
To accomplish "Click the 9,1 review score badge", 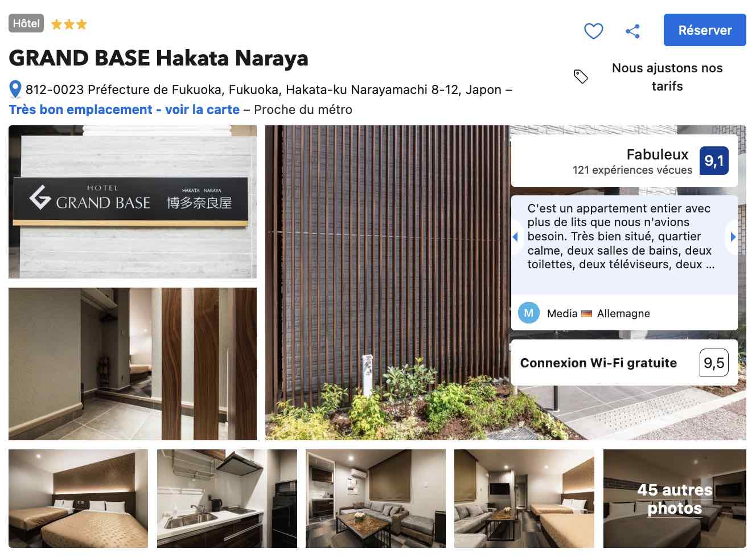I will (x=714, y=161).
